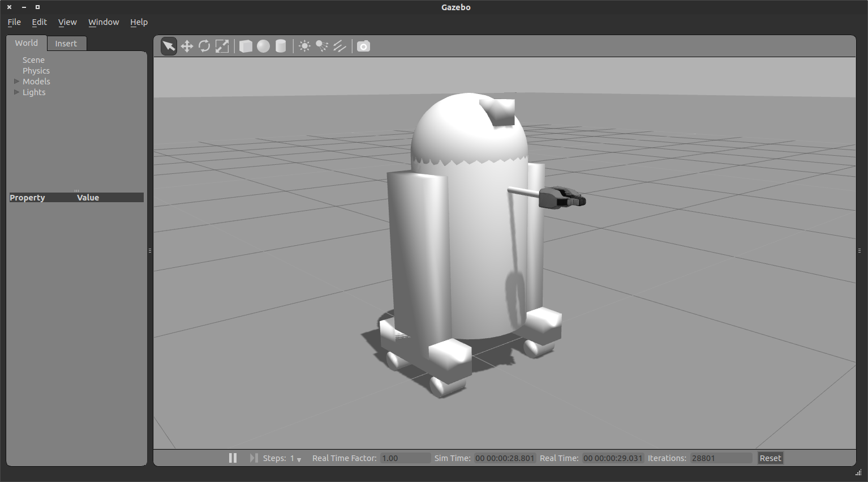This screenshot has width=868, height=482.
Task: Add a spot light
Action: [x=322, y=46]
